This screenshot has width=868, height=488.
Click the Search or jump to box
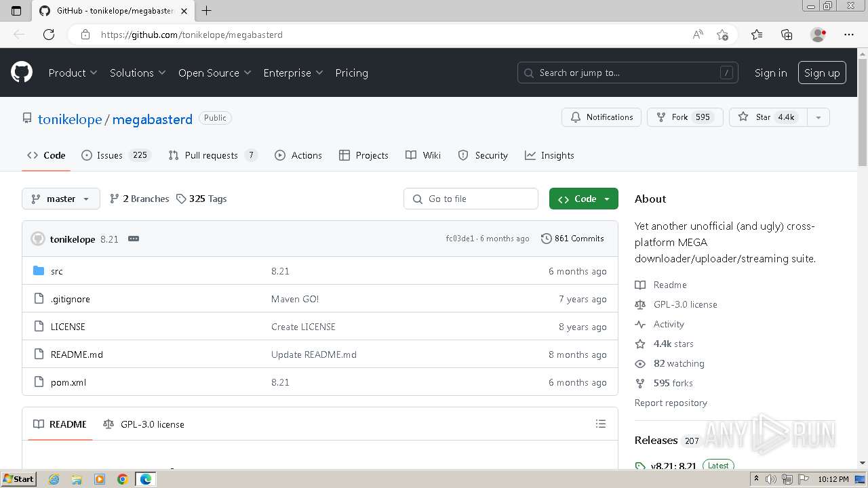pos(628,73)
